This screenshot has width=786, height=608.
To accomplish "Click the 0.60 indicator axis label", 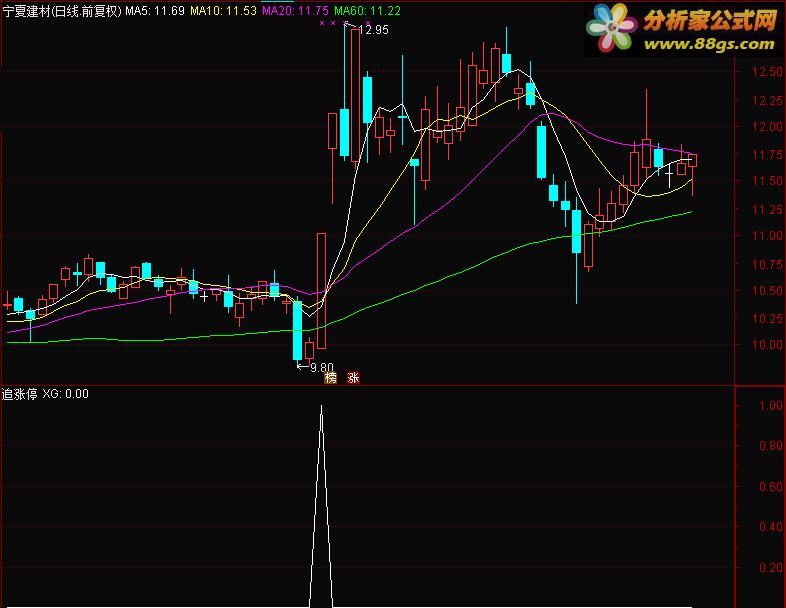I will pyautogui.click(x=770, y=487).
